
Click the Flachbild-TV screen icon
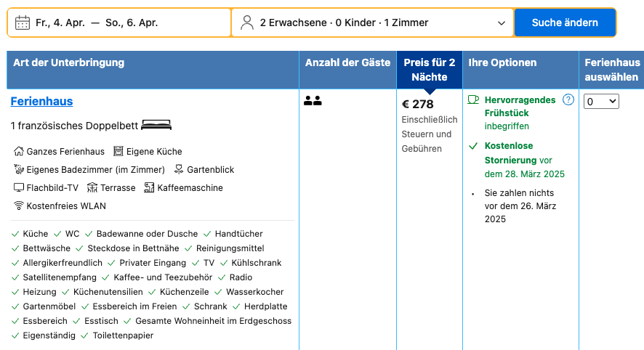pos(18,187)
